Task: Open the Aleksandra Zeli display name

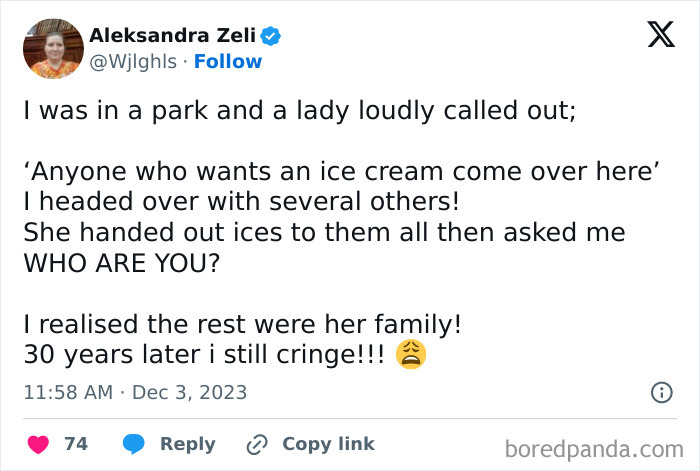Action: point(172,36)
